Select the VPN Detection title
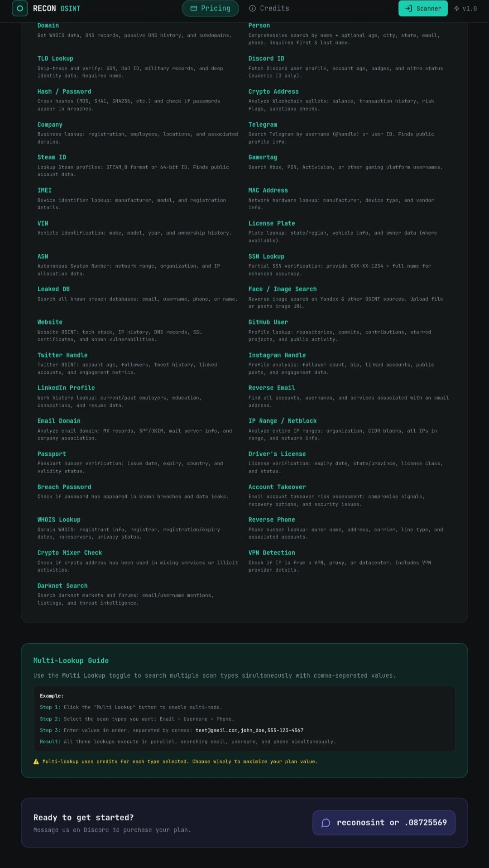Screen dimensions: 489x868 272,553
